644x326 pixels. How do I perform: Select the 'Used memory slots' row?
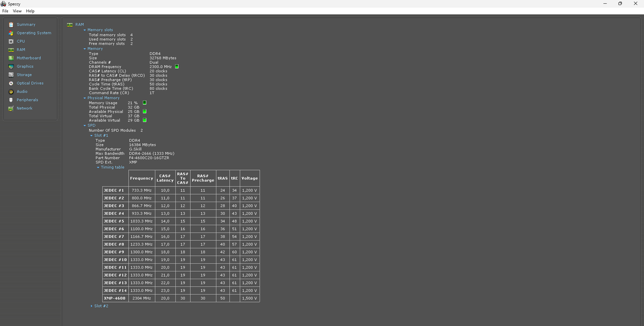tap(111, 39)
